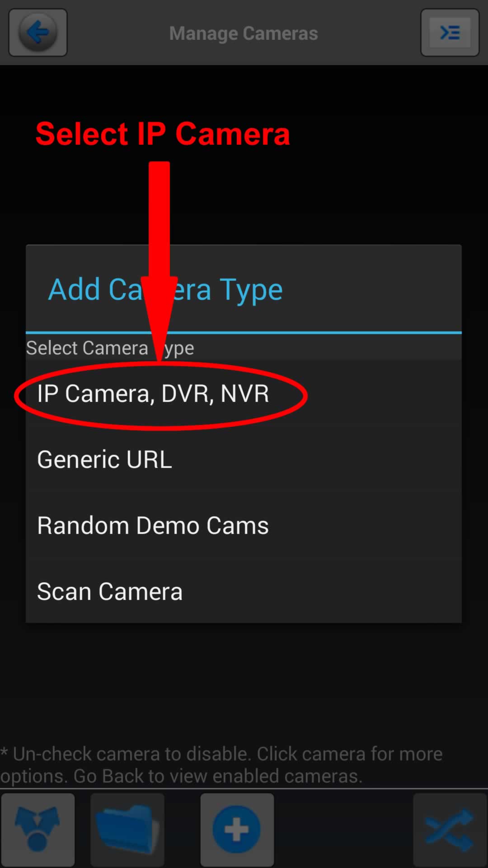Click empty space between plus and shuffle icons
Viewport: 488px width, 868px height.
point(343,830)
